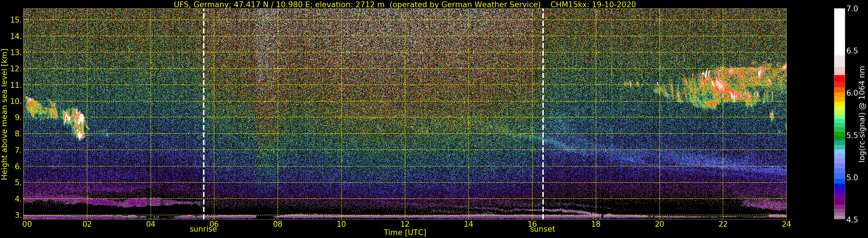Click the '4.5' colorbar value

pyautogui.click(x=852, y=220)
